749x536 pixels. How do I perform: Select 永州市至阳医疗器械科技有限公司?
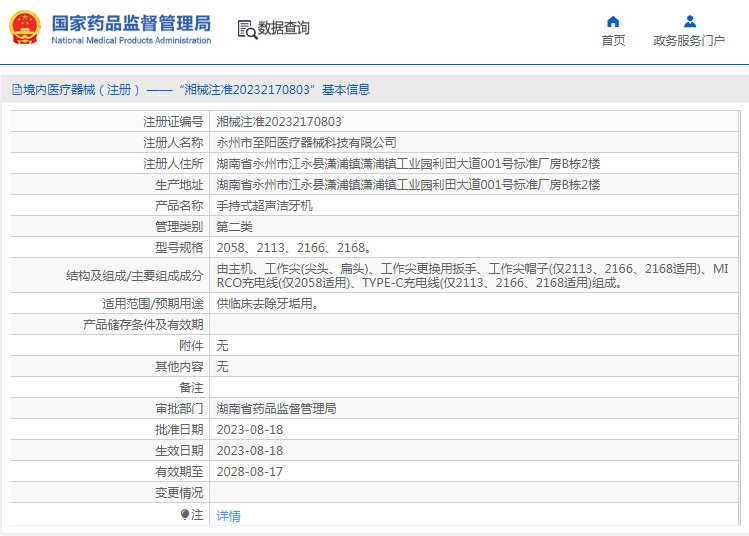pos(306,143)
